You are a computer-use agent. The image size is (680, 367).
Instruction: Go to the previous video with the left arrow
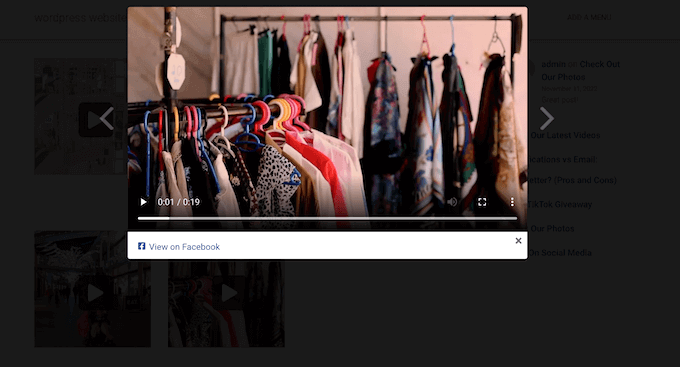(x=107, y=118)
